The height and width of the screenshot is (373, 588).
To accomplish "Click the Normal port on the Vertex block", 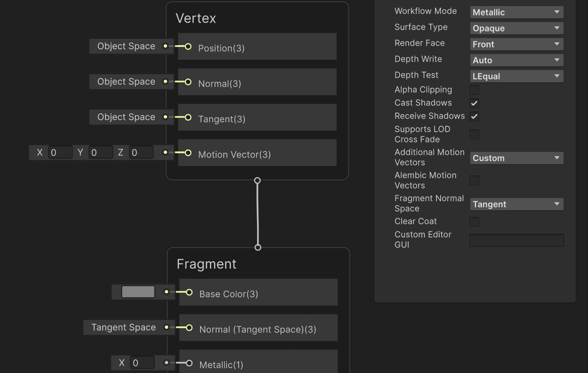I will click(188, 82).
